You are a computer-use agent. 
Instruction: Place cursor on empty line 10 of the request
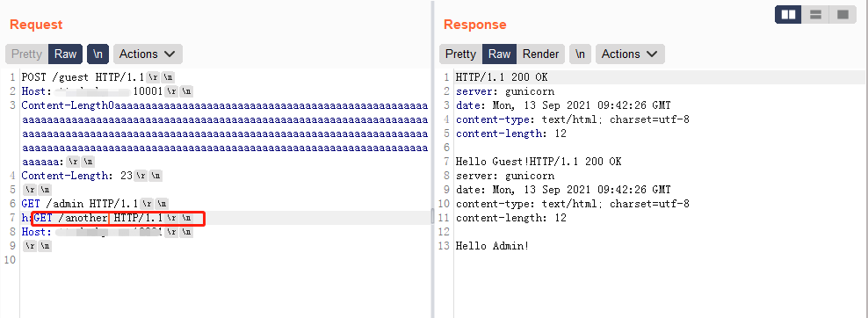pos(221,260)
